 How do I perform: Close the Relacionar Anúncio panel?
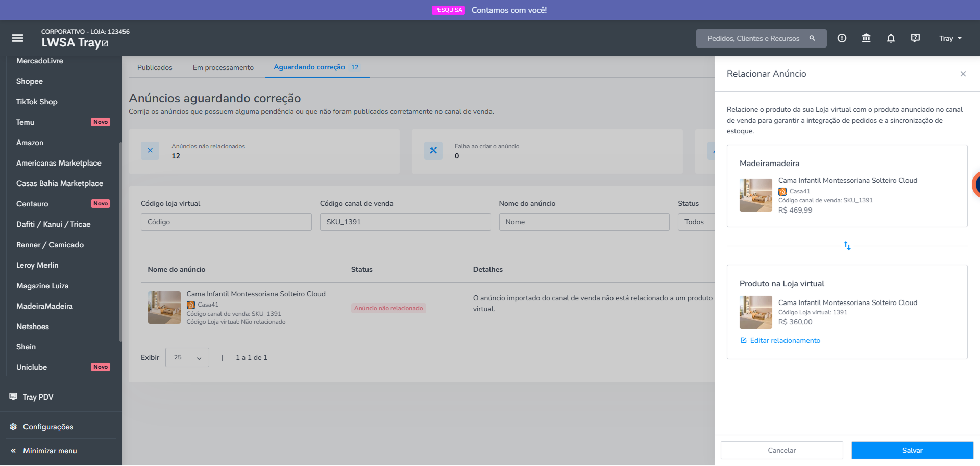[x=963, y=74]
